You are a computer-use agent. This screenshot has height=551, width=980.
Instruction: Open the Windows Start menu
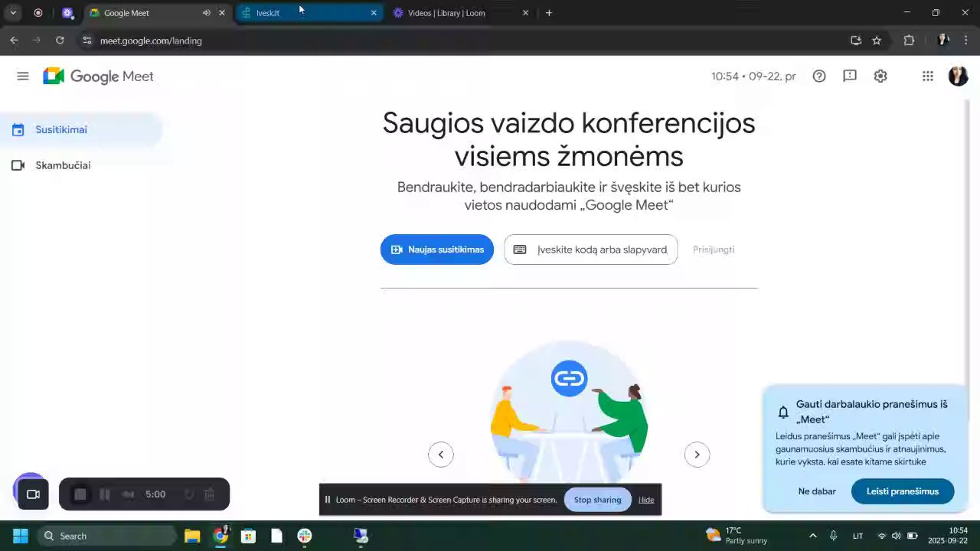pyautogui.click(x=21, y=536)
